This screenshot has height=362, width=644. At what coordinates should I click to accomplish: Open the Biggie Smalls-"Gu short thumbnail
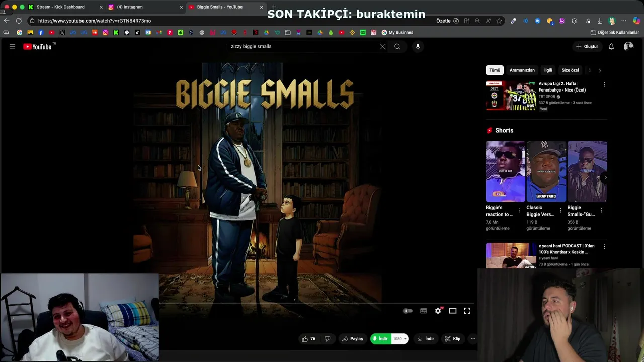(587, 171)
